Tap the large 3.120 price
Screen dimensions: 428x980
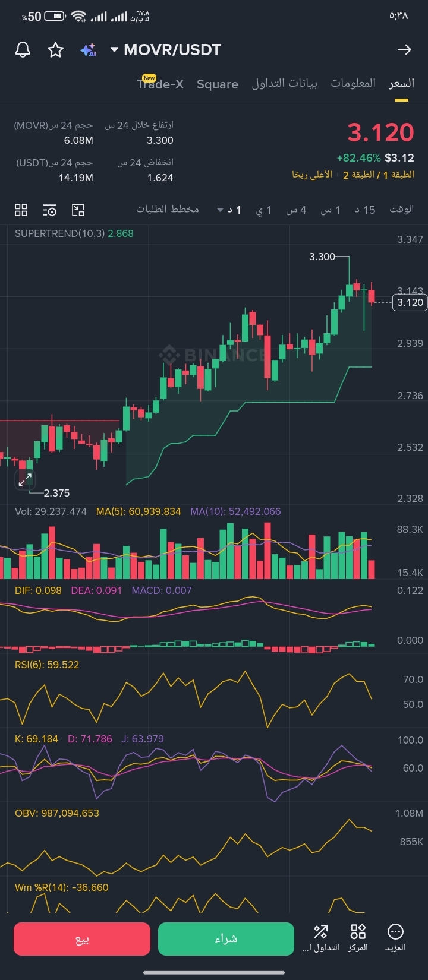pyautogui.click(x=380, y=132)
